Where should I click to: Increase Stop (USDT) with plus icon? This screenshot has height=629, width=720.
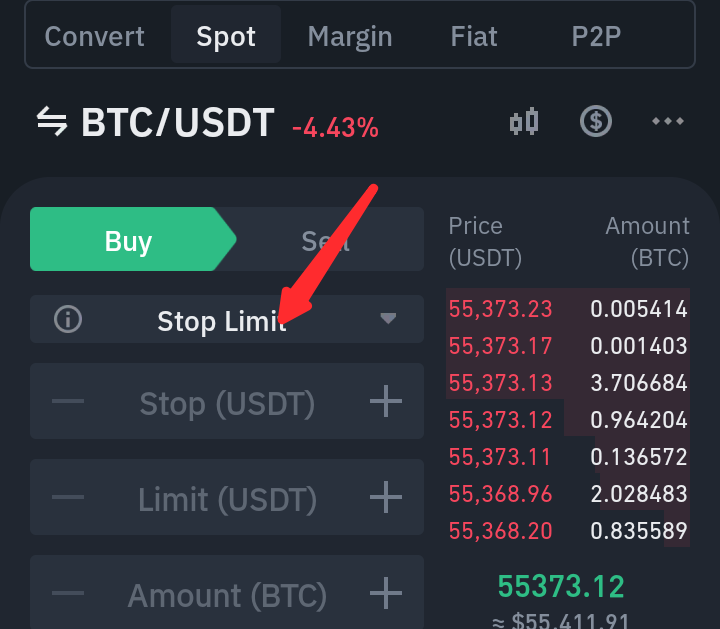[x=386, y=401]
